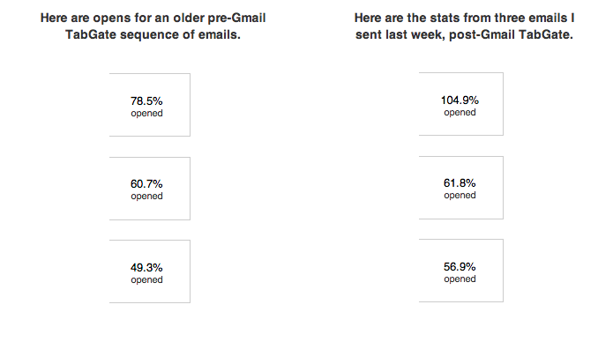Click 'opened' label under 78.5%

[x=146, y=114]
